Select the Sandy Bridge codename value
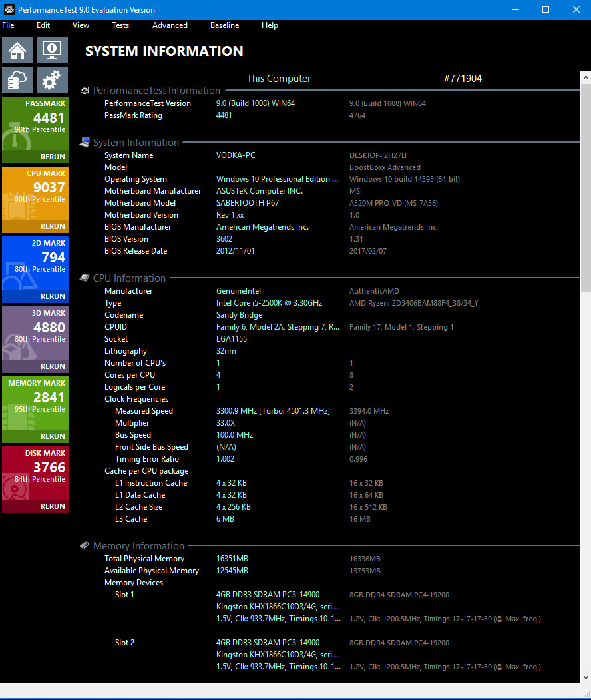Screen dimensions: 591x700 click(240, 315)
